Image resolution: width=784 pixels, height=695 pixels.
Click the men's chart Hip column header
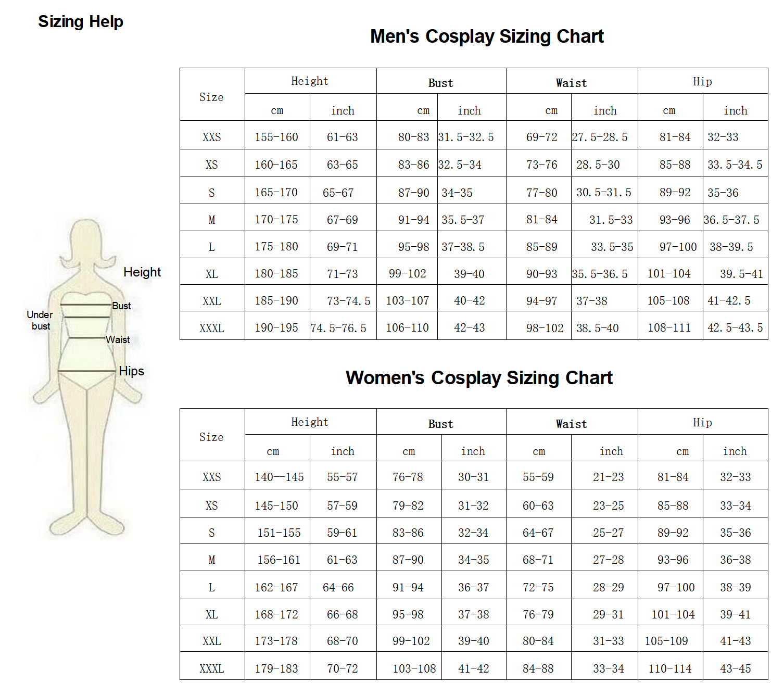click(702, 81)
